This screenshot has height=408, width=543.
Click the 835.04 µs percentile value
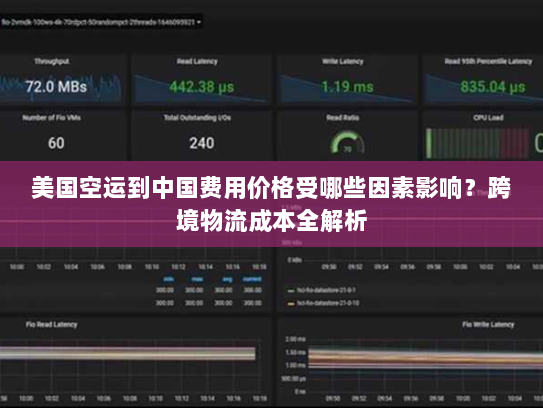click(x=493, y=87)
